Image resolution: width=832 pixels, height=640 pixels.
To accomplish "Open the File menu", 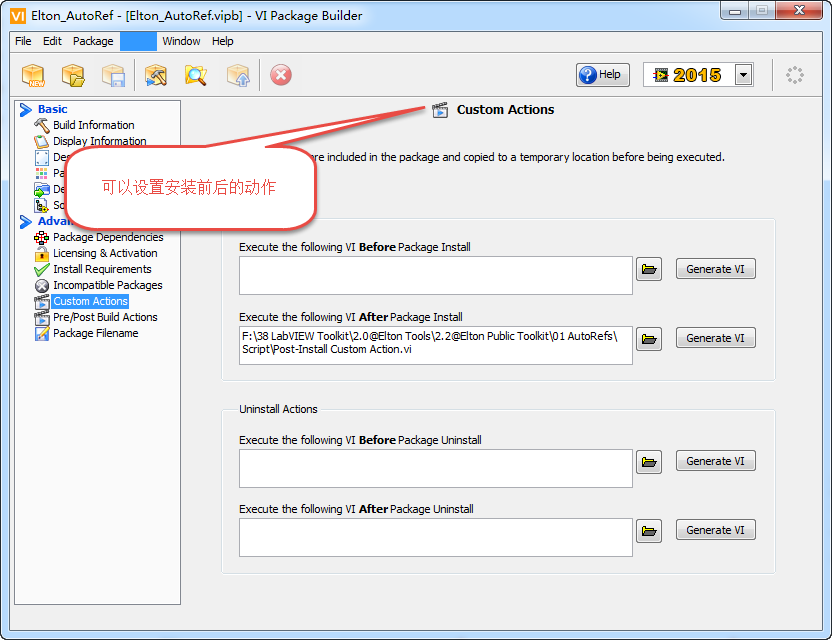I will click(x=23, y=41).
